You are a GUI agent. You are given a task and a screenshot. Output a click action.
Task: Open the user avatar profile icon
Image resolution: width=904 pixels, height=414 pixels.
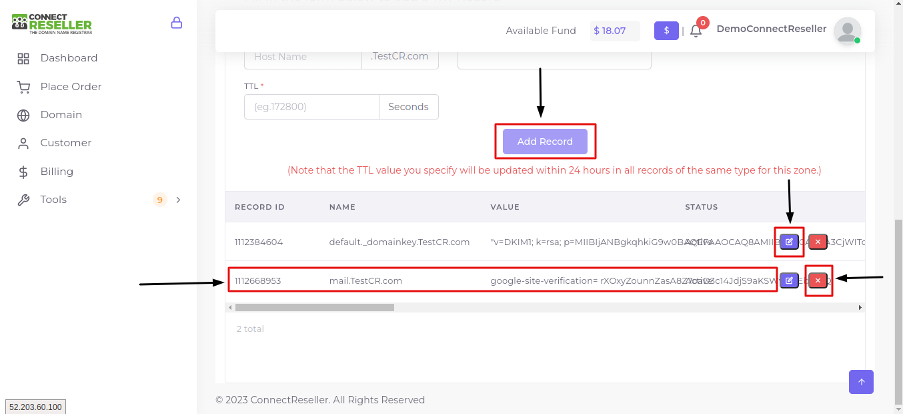pyautogui.click(x=848, y=31)
